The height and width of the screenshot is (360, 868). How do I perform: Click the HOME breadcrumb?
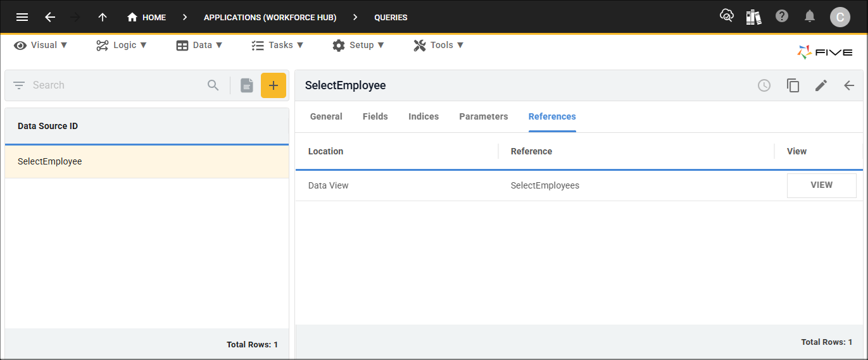(146, 17)
